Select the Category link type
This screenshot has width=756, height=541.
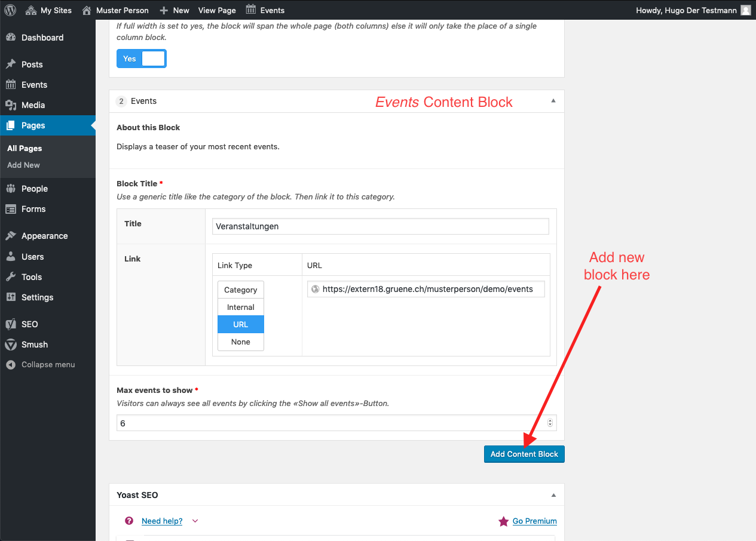241,290
